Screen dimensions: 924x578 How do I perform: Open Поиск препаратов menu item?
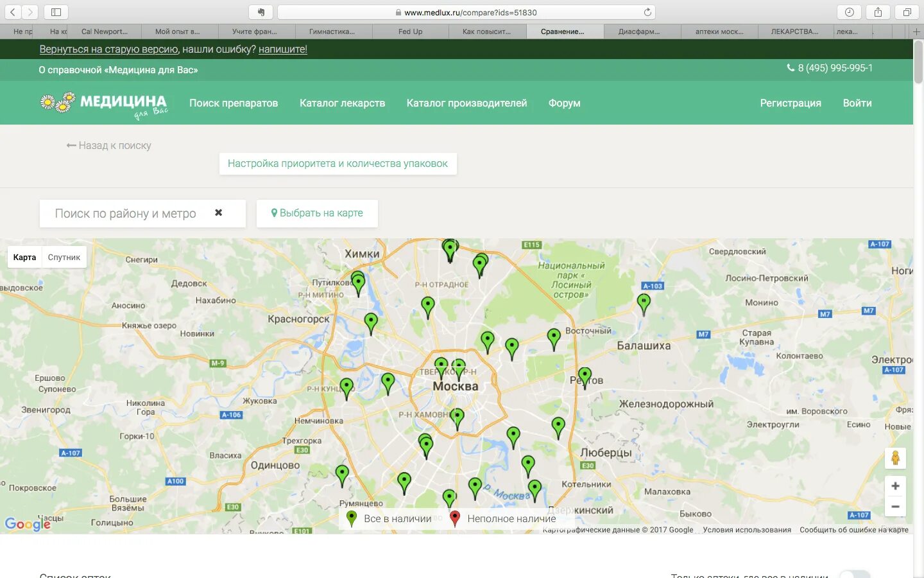click(234, 103)
